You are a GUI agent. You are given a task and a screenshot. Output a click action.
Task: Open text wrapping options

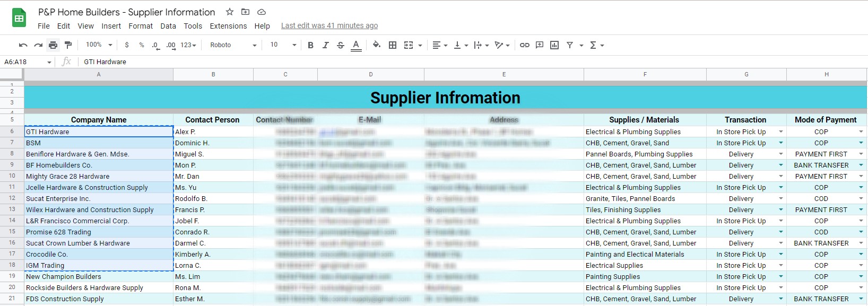pos(481,45)
